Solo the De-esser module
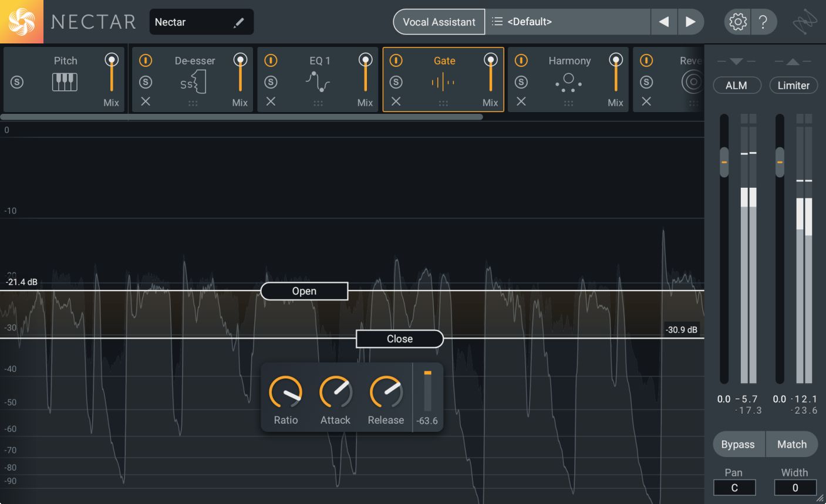The width and height of the screenshot is (826, 504). (x=146, y=82)
